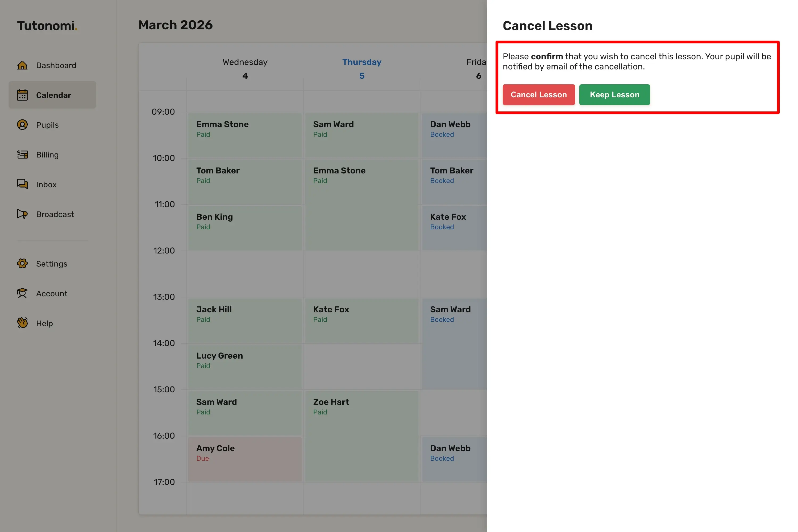Viewport: 798px width, 532px height.
Task: Click the Billing icon in sidebar
Action: 22,155
